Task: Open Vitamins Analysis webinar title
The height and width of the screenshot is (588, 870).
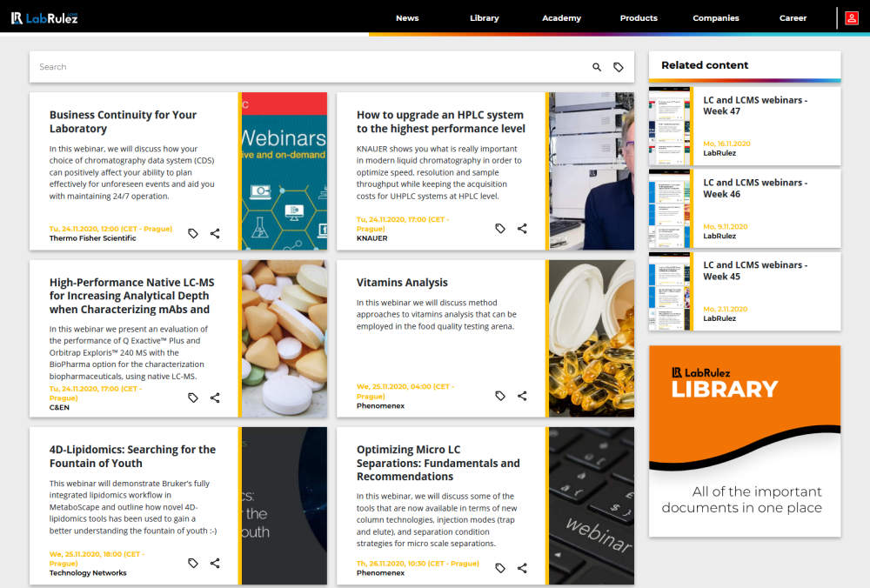Action: click(x=402, y=283)
